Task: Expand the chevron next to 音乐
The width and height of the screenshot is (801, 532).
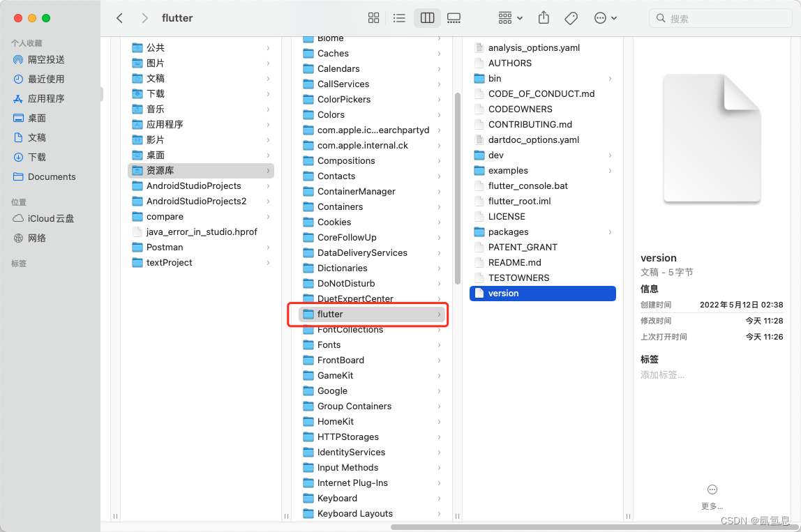Action: [x=268, y=109]
